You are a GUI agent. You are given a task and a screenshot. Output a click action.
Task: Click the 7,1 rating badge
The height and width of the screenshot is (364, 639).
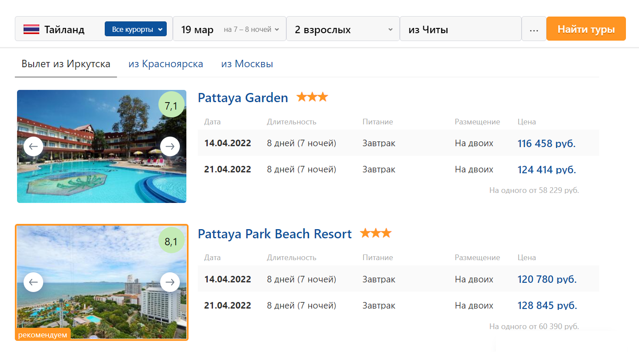[x=171, y=105]
